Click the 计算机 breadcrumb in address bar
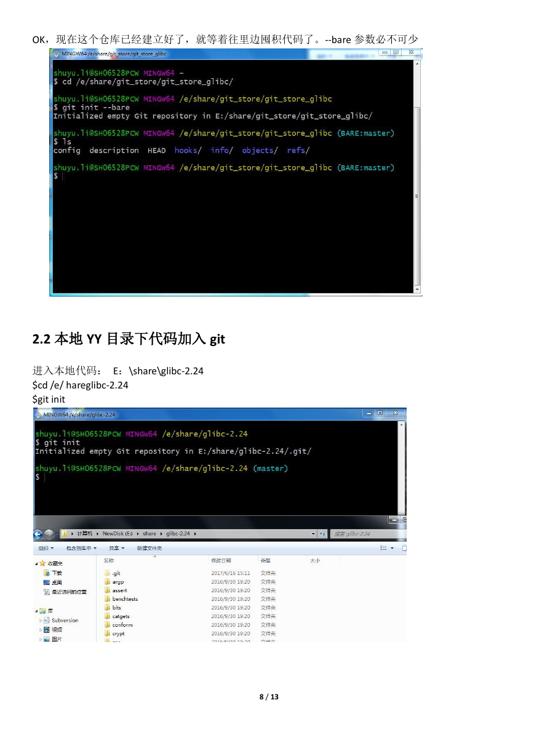This screenshot has height=756, width=534. tap(85, 534)
